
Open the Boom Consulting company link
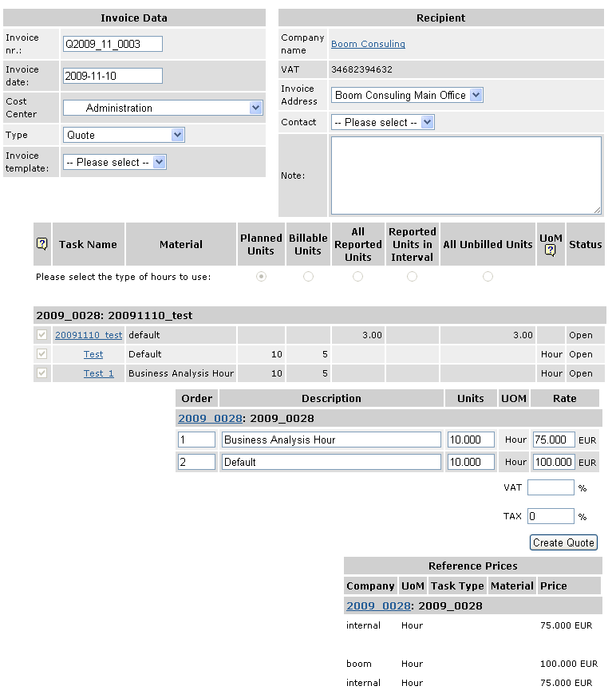368,44
